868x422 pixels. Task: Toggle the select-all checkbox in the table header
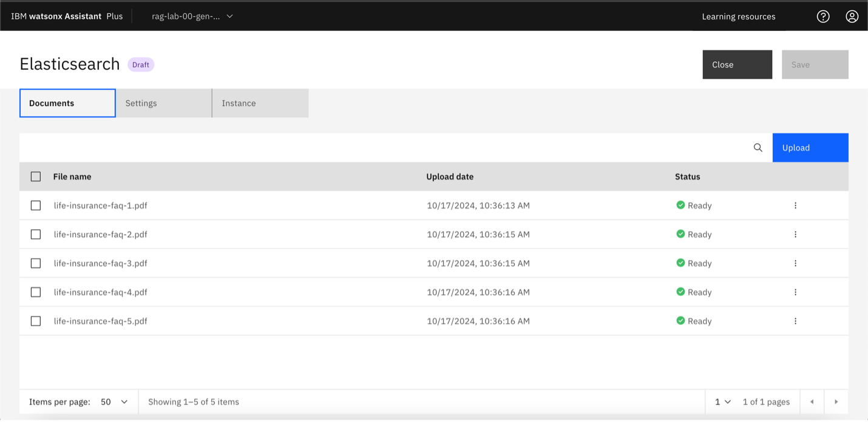coord(36,176)
